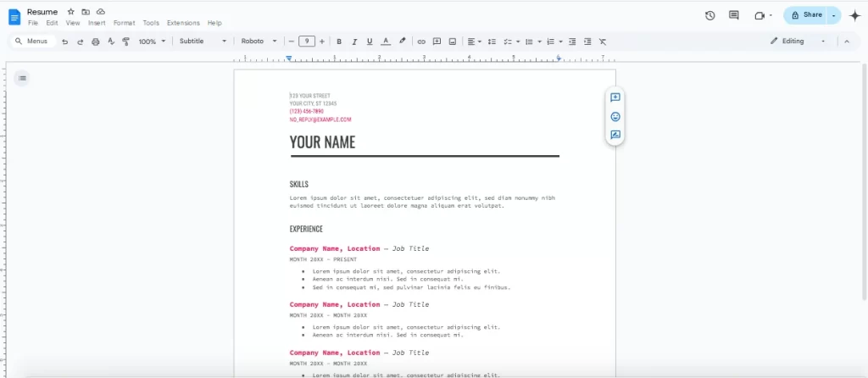Check the cloud save status icon
The image size is (868, 378).
coord(100,12)
